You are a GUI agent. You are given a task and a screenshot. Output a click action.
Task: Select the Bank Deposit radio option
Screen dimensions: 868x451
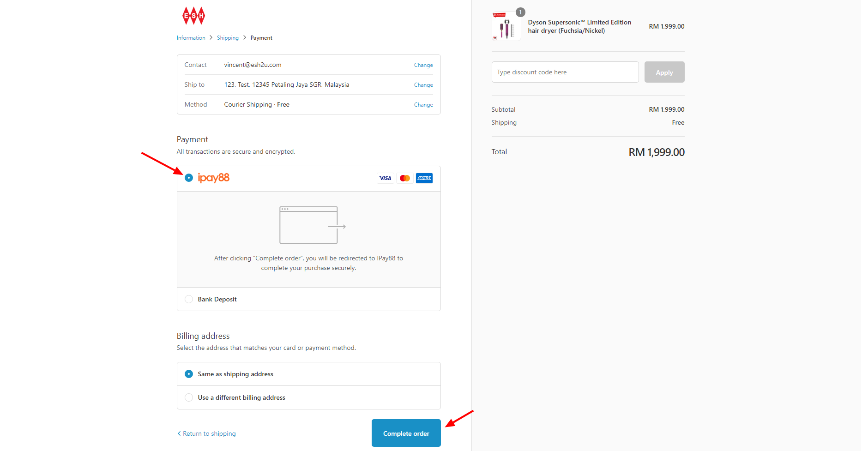pos(189,299)
